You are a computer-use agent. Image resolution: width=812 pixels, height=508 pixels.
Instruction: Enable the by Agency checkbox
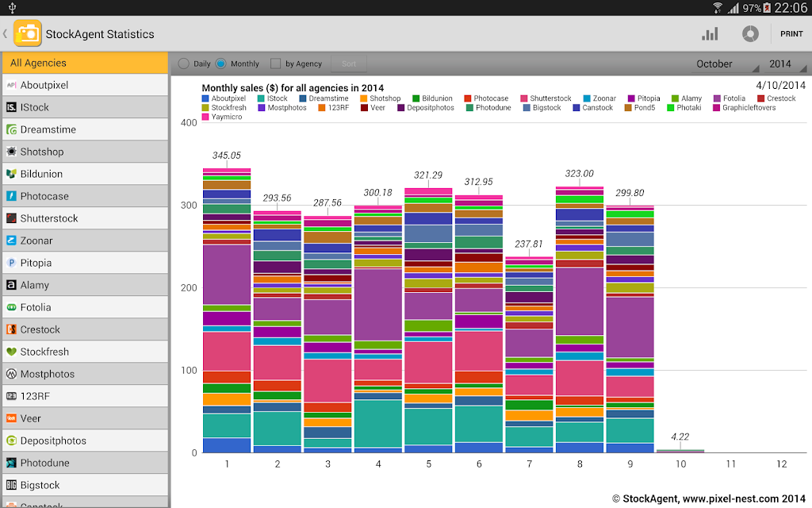click(x=275, y=63)
